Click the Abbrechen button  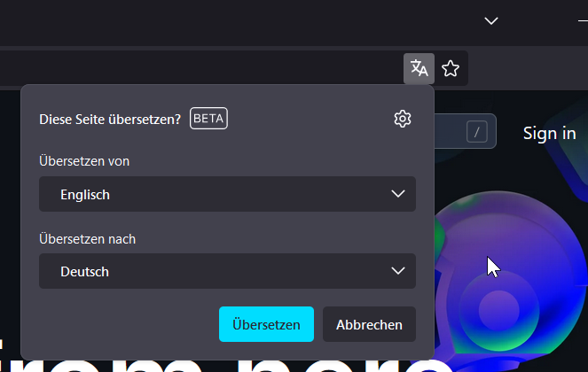(x=369, y=324)
